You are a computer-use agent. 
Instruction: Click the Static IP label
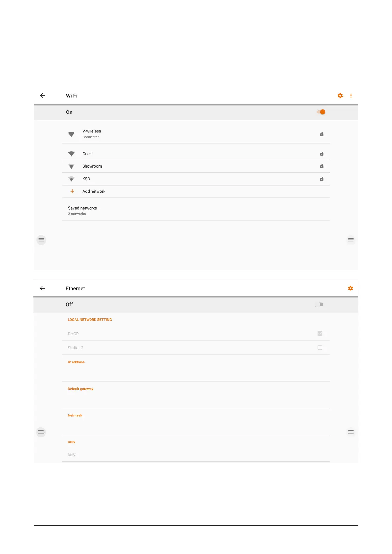click(75, 348)
